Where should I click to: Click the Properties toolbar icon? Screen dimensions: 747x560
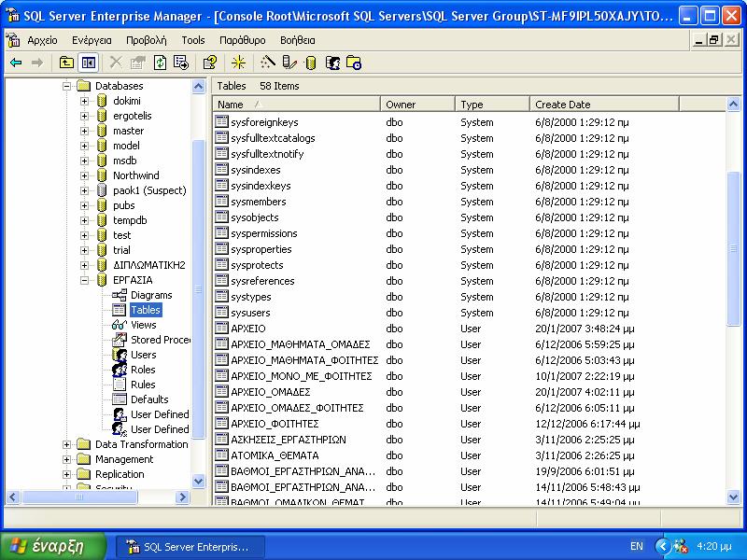[x=137, y=63]
